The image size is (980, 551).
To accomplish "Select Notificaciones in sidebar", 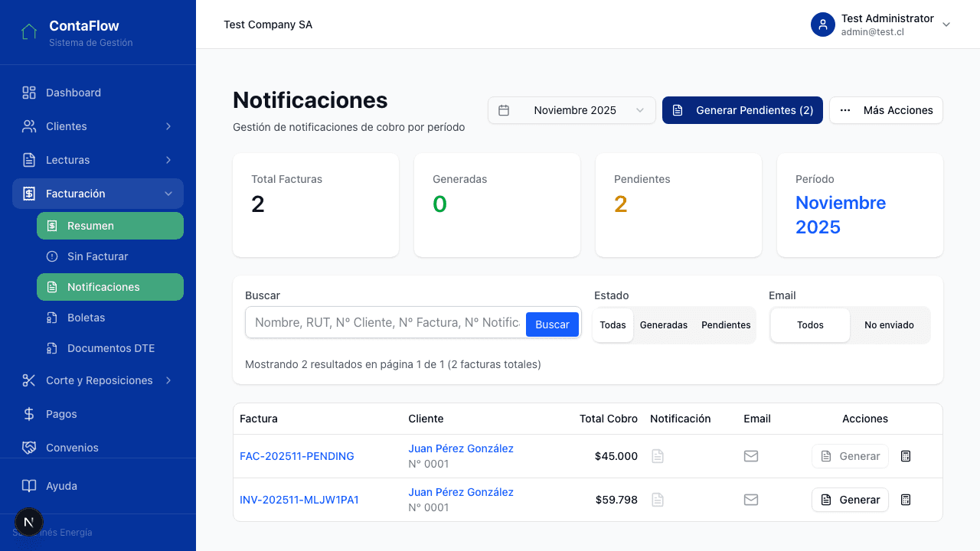I will pos(110,287).
